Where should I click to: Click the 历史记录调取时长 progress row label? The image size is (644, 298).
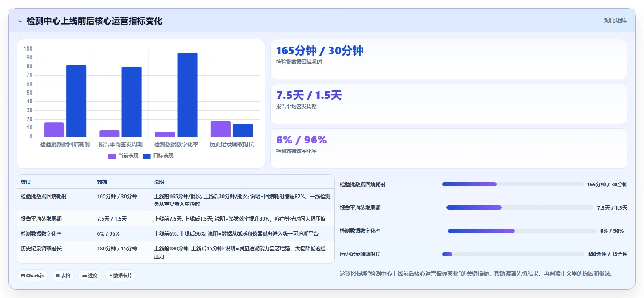360,254
